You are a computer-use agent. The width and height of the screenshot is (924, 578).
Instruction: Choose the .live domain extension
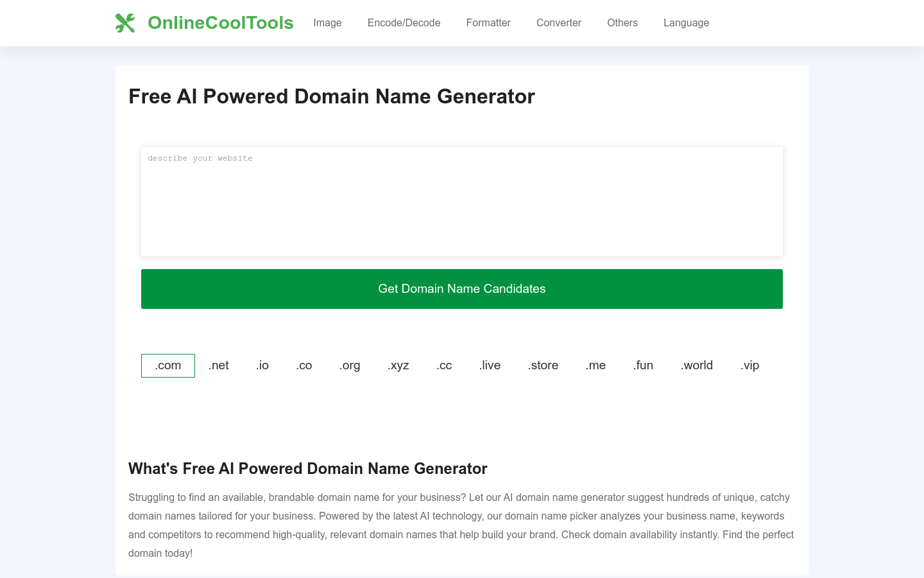[490, 365]
